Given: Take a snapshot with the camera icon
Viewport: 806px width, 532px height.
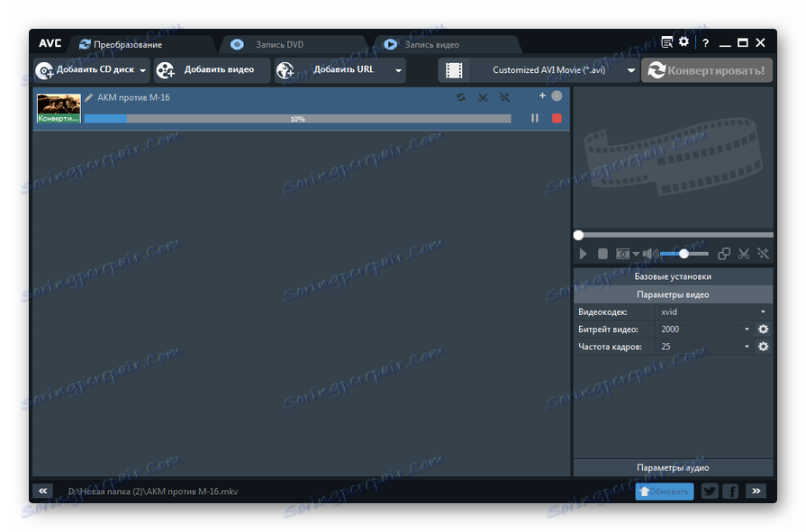Looking at the screenshot, I should pyautogui.click(x=622, y=254).
